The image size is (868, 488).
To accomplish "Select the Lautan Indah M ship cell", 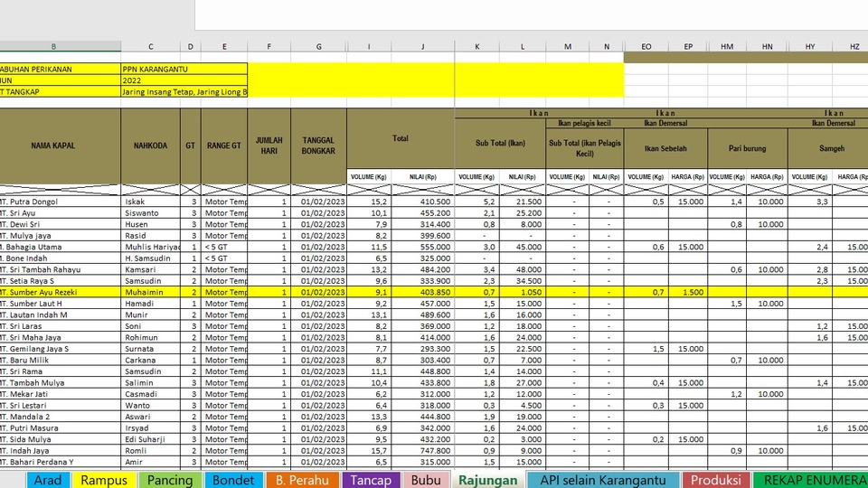I will (x=61, y=314).
